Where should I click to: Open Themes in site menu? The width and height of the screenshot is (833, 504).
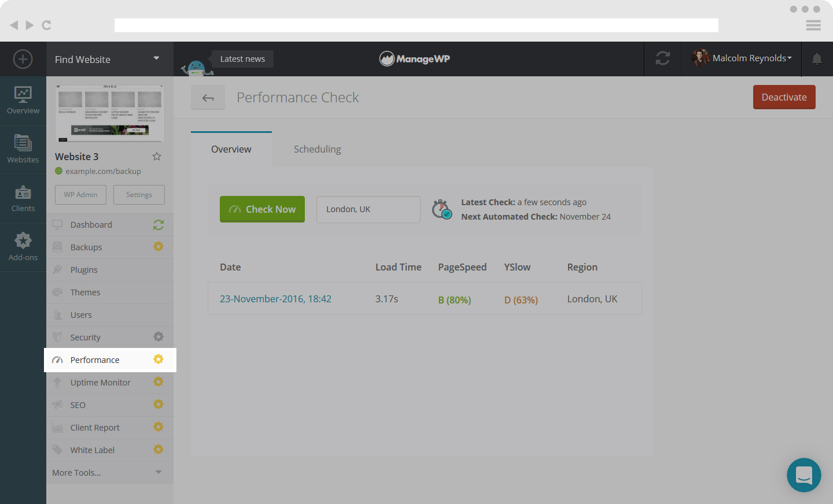110,292
